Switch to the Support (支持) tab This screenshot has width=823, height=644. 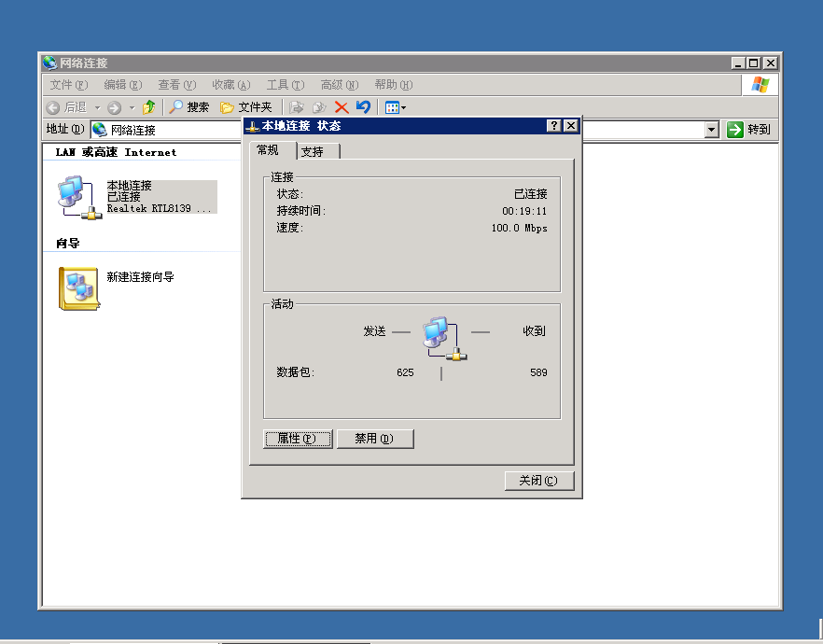pos(318,152)
